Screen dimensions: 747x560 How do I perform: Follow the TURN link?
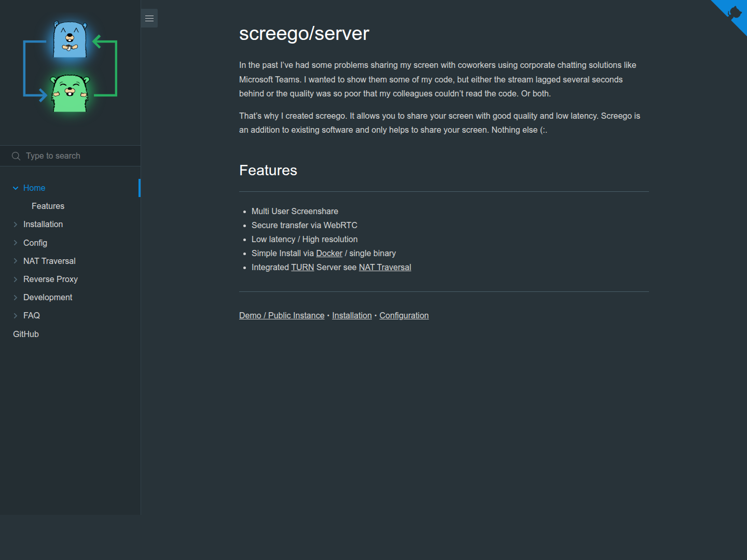coord(302,267)
